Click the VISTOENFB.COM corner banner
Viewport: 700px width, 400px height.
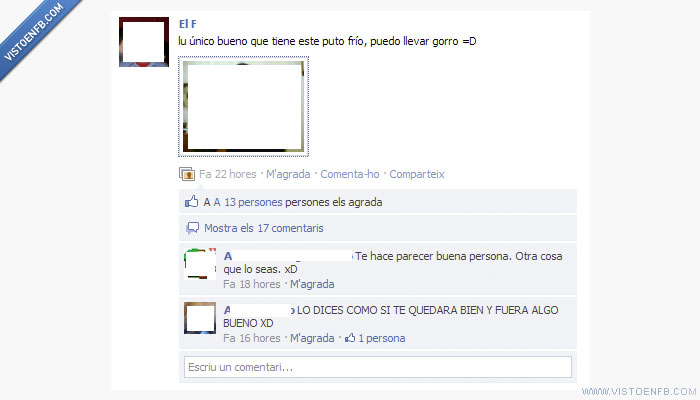click(38, 35)
